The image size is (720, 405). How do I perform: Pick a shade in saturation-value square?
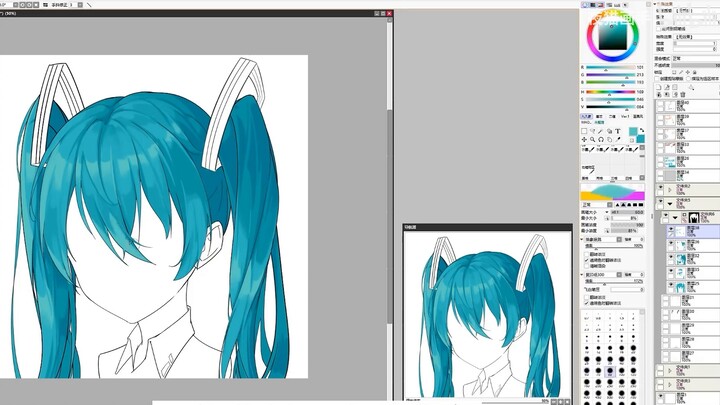point(613,37)
